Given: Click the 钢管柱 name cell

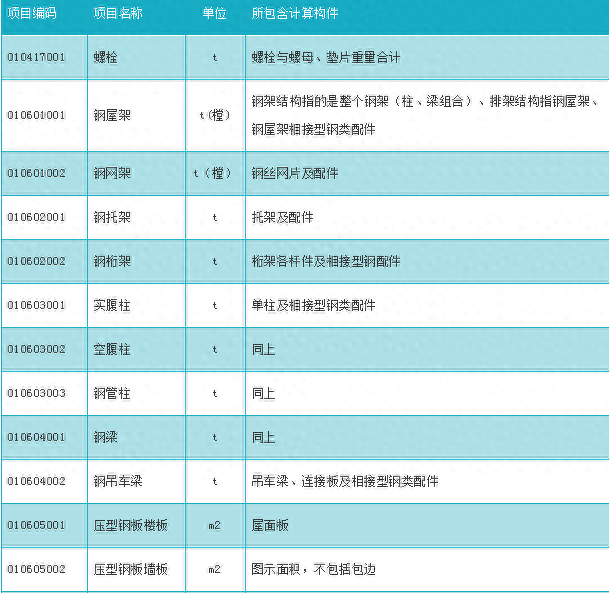Looking at the screenshot, I should 112,393.
